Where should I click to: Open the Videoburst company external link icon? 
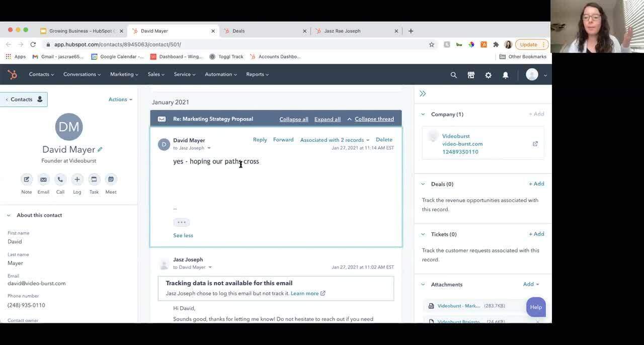tap(535, 144)
